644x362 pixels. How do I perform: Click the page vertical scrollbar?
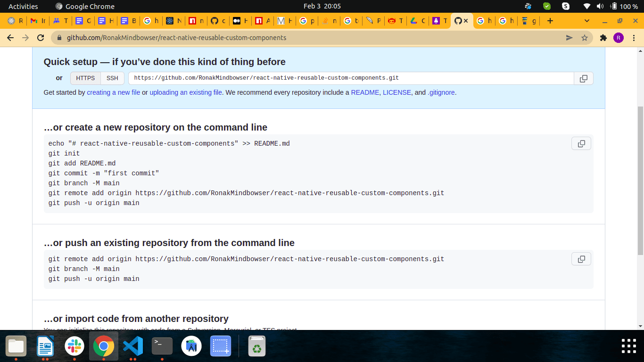(x=640, y=179)
